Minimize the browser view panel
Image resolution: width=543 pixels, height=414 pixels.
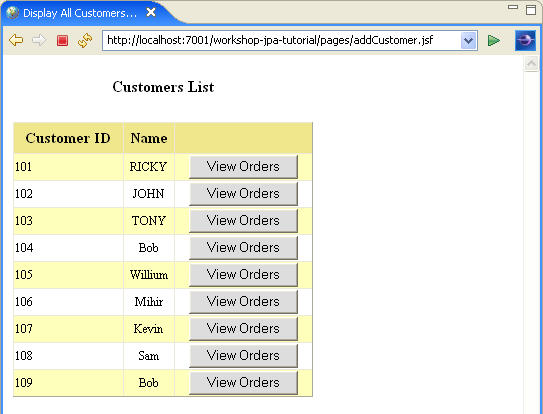point(513,7)
